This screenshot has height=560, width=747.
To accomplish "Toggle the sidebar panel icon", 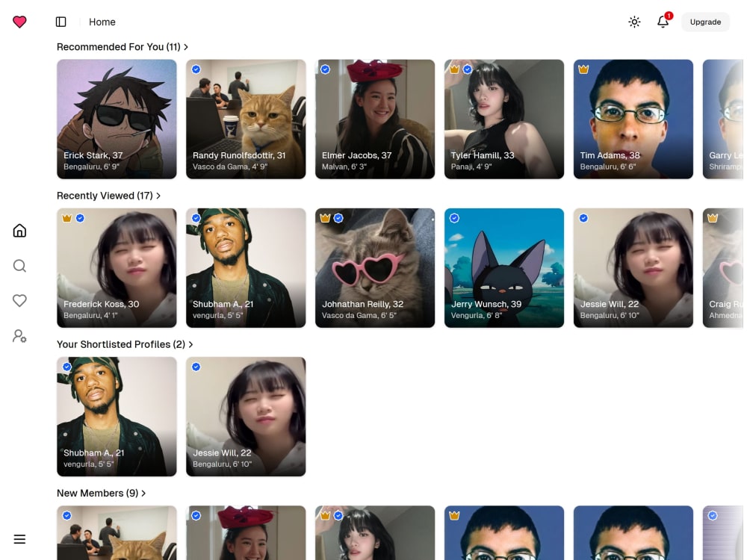I will click(61, 22).
